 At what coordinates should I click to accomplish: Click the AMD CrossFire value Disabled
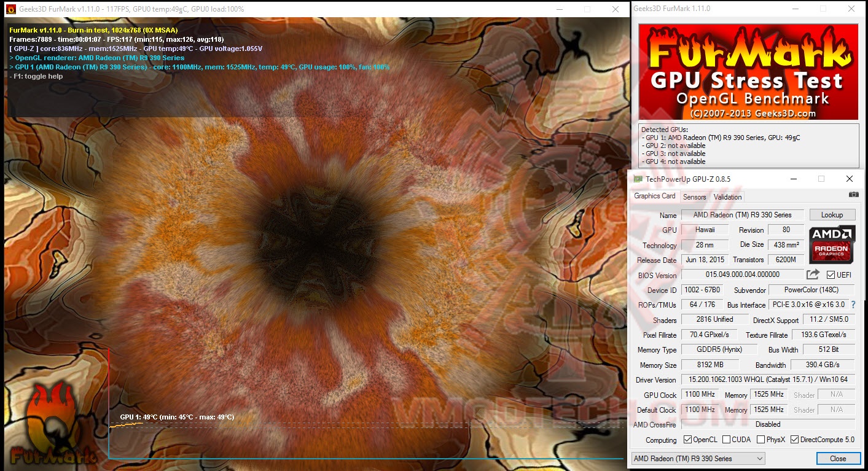768,424
